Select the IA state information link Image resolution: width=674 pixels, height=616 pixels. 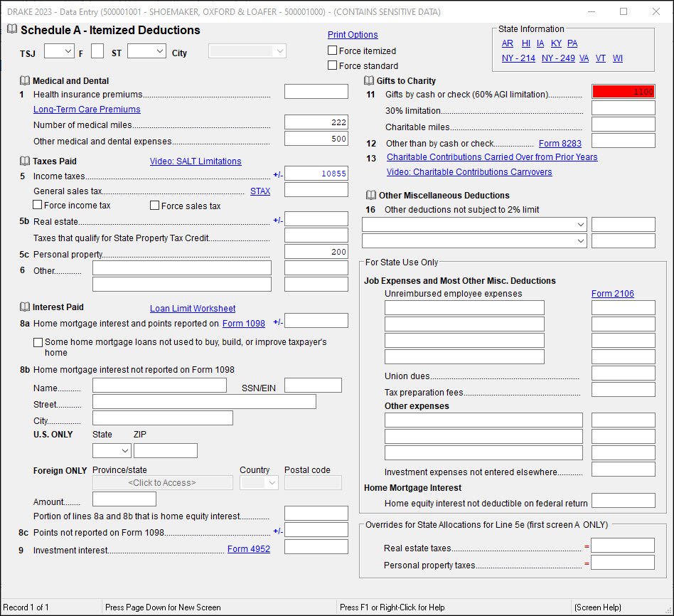click(540, 43)
